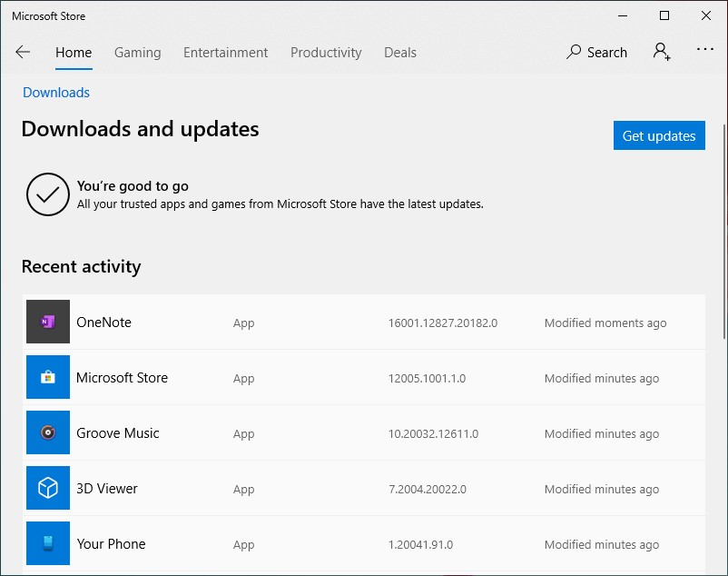Click the Microsoft Store app icon
This screenshot has height=576, width=728.
point(48,378)
